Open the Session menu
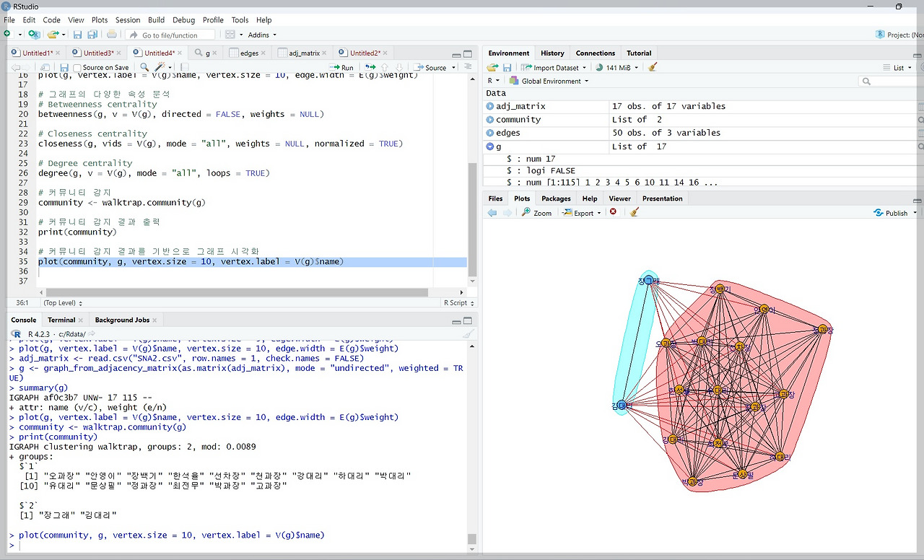This screenshot has width=924, height=560. (128, 20)
